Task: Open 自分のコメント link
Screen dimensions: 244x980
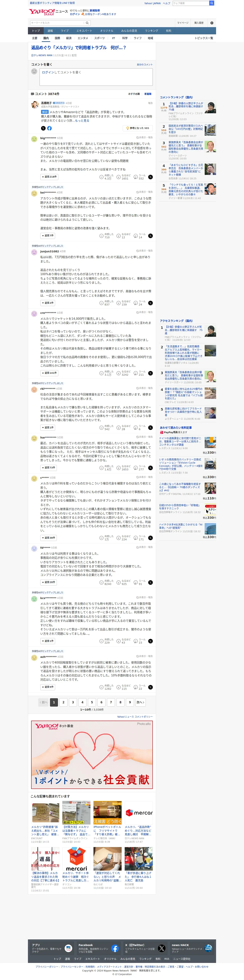Action: (144, 65)
